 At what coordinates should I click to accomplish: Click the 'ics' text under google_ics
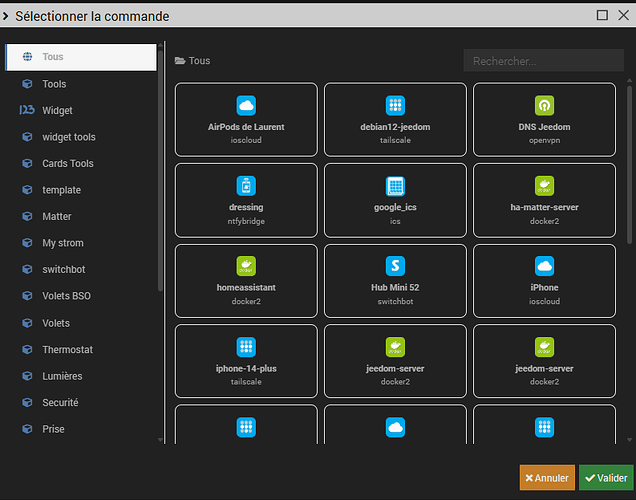coord(395,221)
